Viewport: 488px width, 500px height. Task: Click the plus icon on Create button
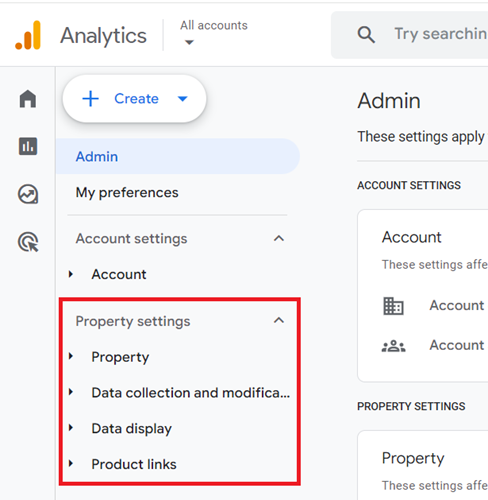pyautogui.click(x=91, y=99)
